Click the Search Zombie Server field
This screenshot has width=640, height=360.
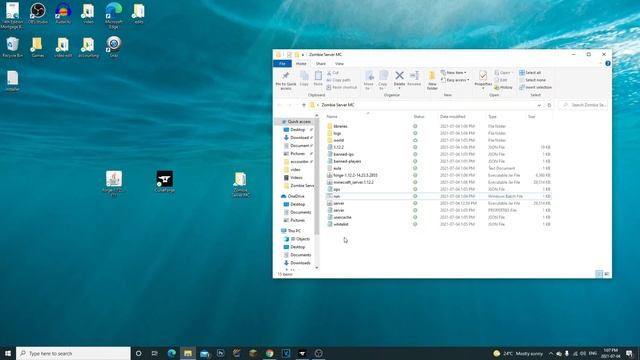(583, 105)
